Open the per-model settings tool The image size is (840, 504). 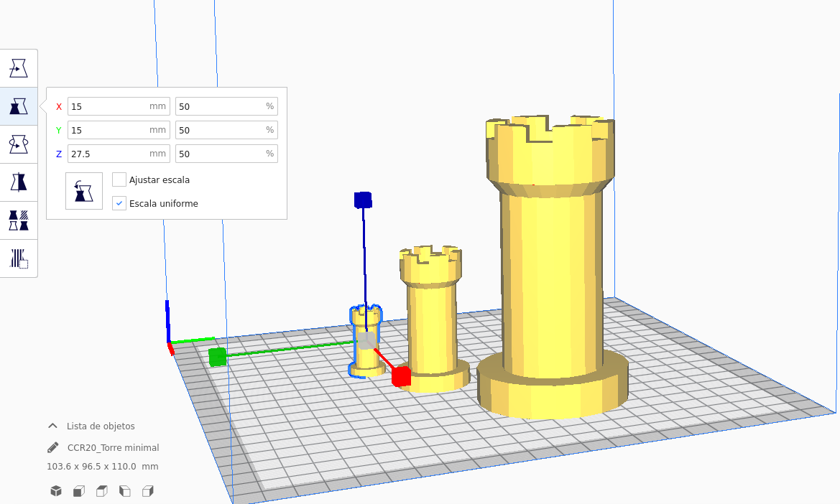(19, 220)
